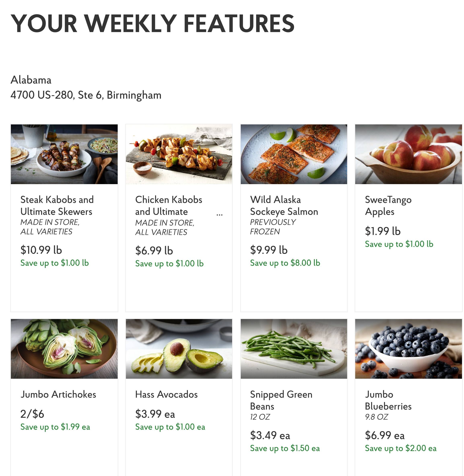This screenshot has width=464, height=476.
Task: Click the Chicken Kabobs product image
Action: (x=179, y=154)
